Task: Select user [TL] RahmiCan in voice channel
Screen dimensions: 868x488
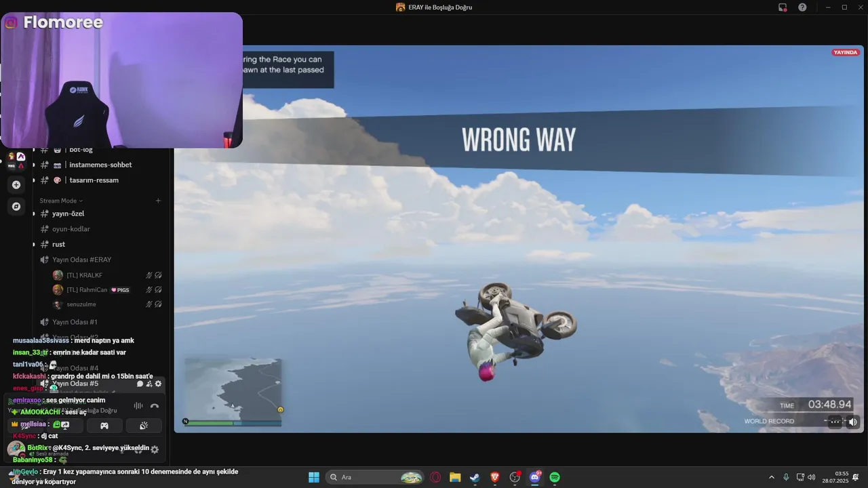Action: [x=87, y=290]
